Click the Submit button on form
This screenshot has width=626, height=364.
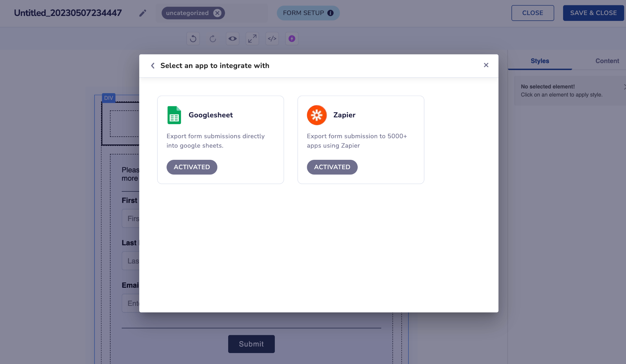tap(251, 344)
